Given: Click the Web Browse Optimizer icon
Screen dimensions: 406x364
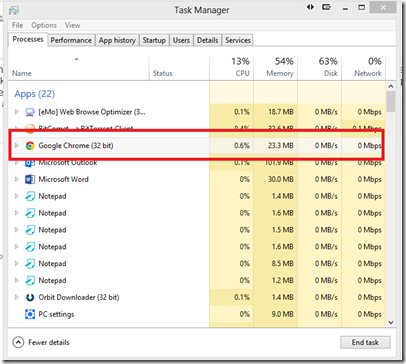Looking at the screenshot, I should (x=30, y=112).
